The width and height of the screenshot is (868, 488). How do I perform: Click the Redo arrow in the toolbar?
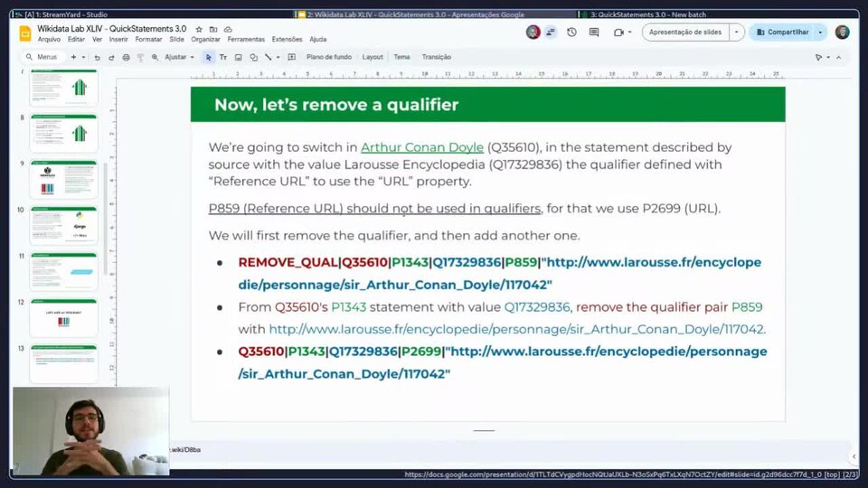[x=111, y=57]
